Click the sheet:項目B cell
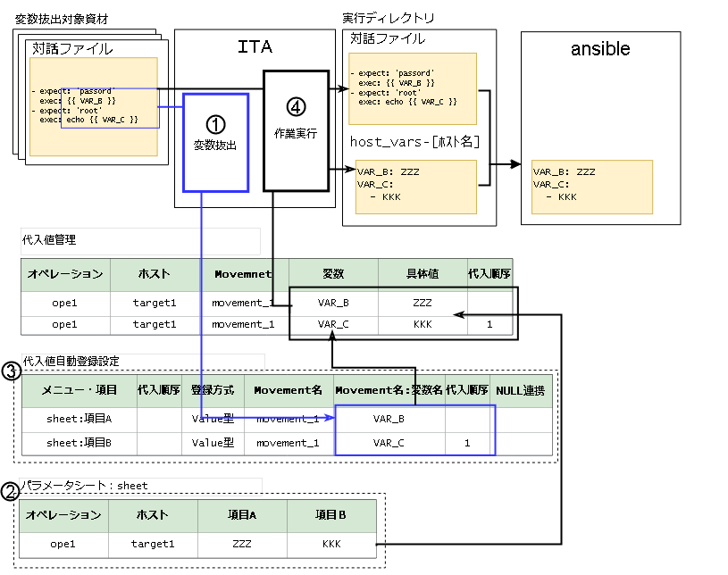 click(x=79, y=442)
